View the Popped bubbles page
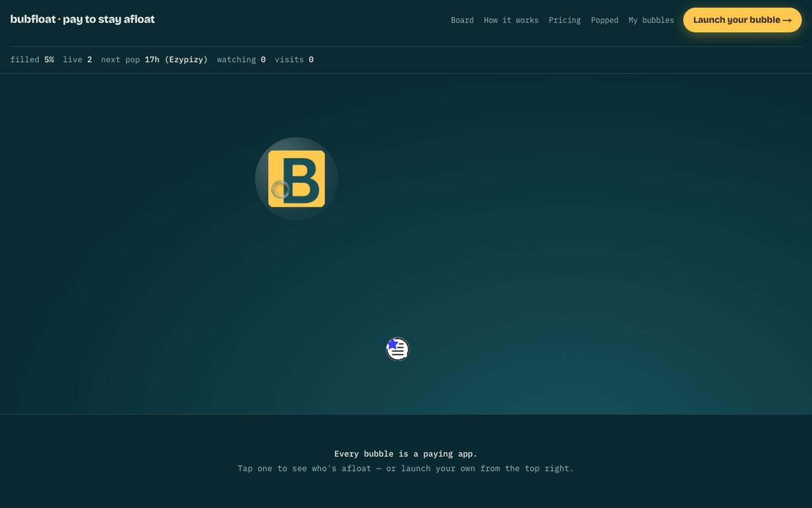Image resolution: width=812 pixels, height=508 pixels. (604, 20)
